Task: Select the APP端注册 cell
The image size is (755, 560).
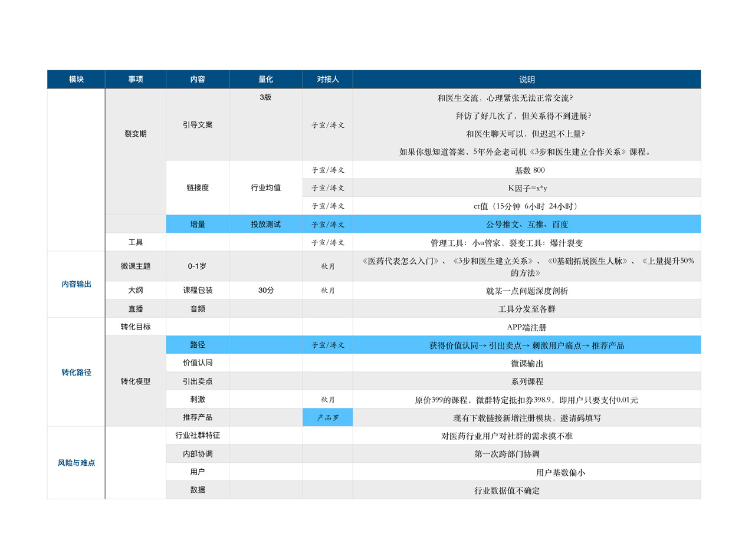Action: tap(527, 327)
